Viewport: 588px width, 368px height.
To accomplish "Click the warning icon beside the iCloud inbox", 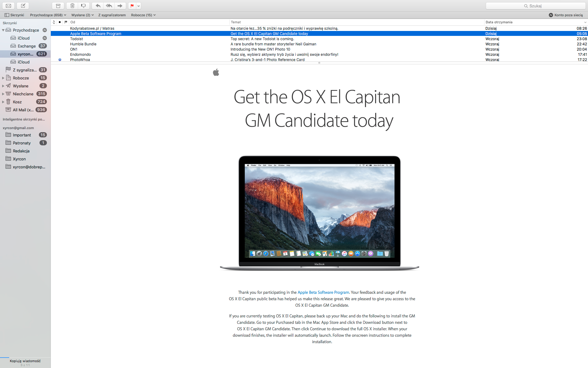I will pyautogui.click(x=45, y=38).
